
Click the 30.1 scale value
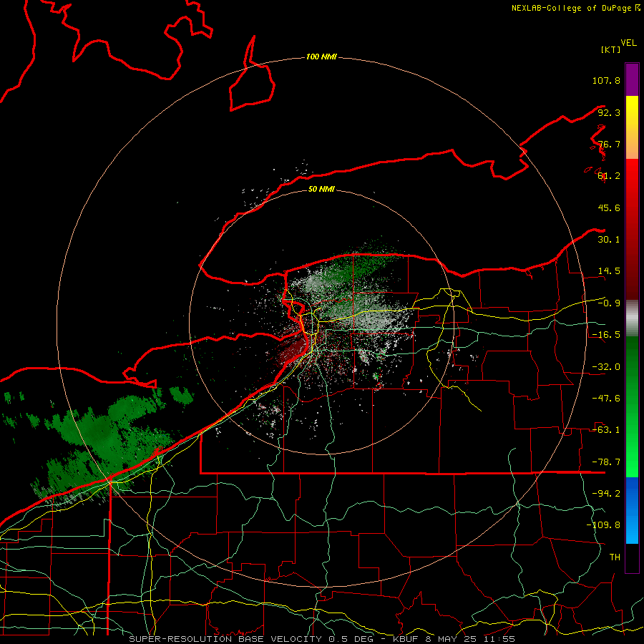pos(609,240)
